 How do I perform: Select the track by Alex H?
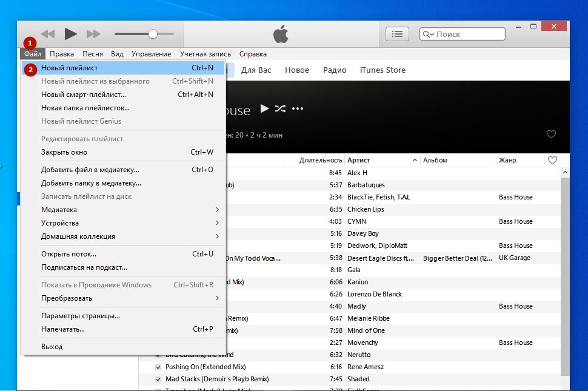tap(393, 173)
